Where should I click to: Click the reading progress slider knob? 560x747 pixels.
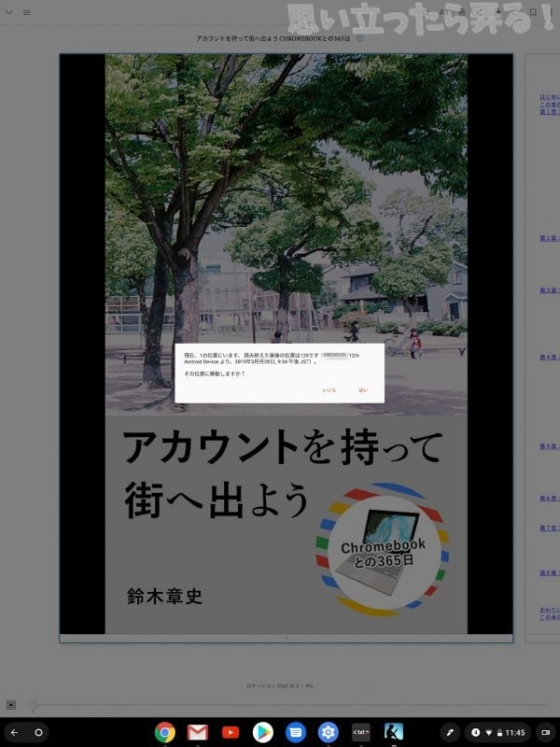pos(33,705)
